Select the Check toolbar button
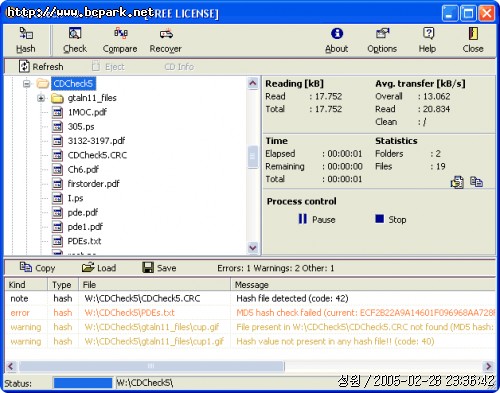This screenshot has width=500, height=393. tap(75, 40)
